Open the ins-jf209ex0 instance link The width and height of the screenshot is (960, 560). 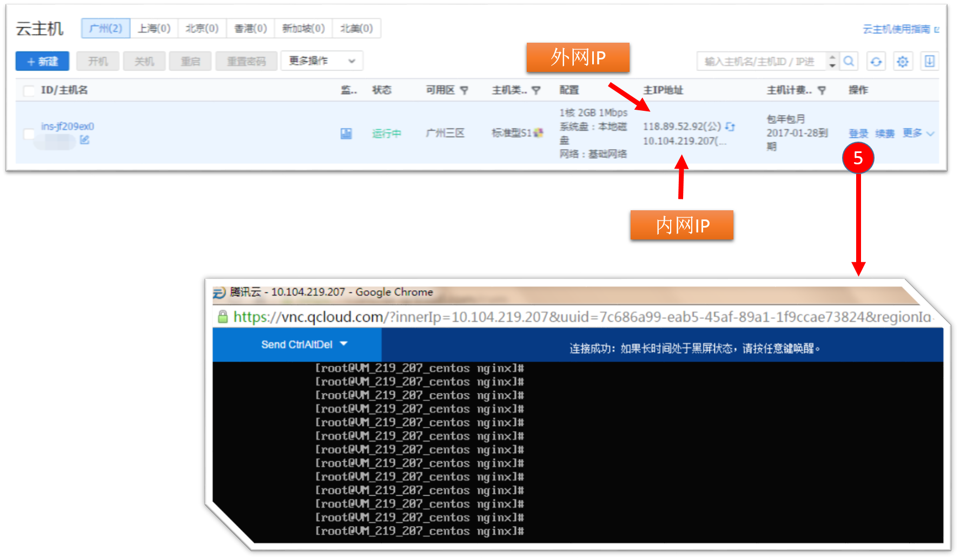coord(68,126)
